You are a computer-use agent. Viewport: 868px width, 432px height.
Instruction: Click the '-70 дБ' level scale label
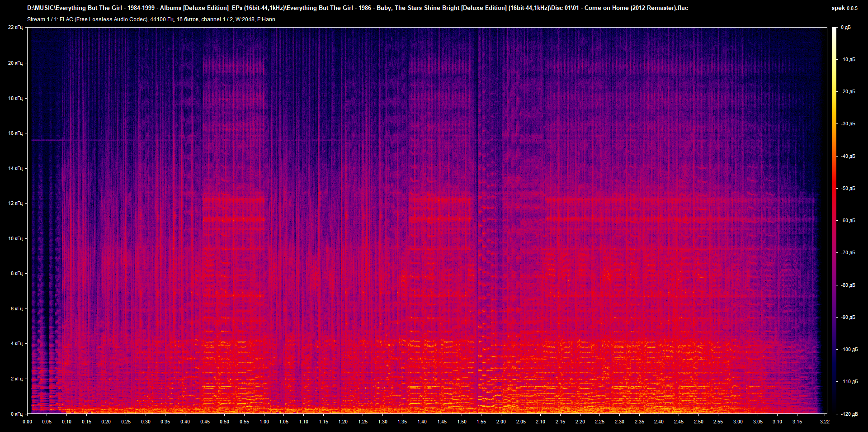848,252
